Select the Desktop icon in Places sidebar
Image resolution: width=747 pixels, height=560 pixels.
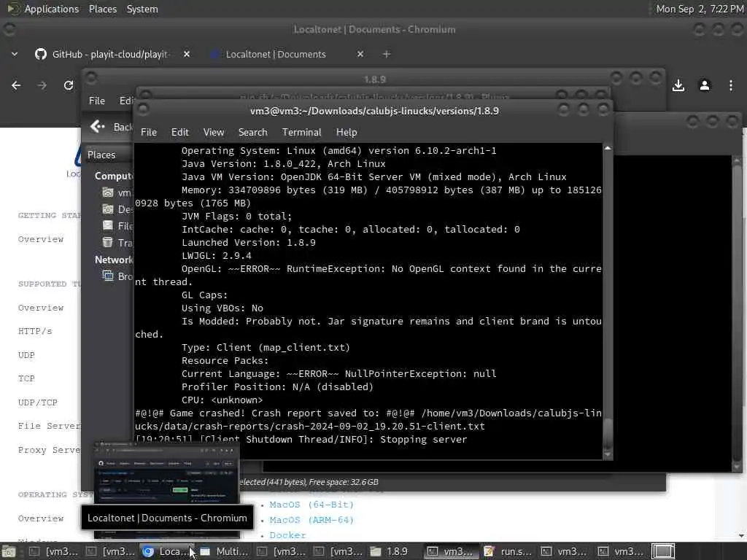click(108, 209)
